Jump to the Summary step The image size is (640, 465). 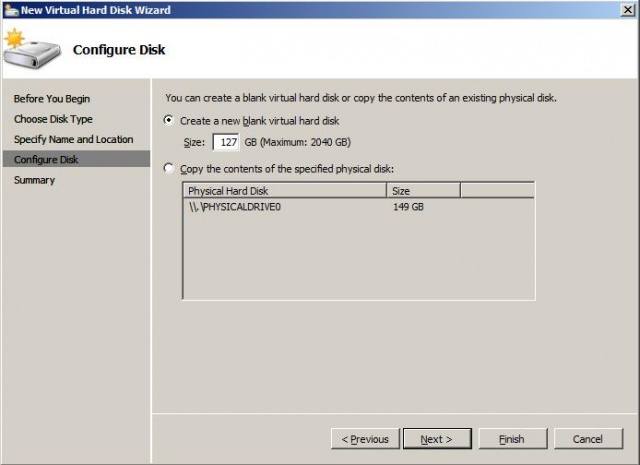34,180
